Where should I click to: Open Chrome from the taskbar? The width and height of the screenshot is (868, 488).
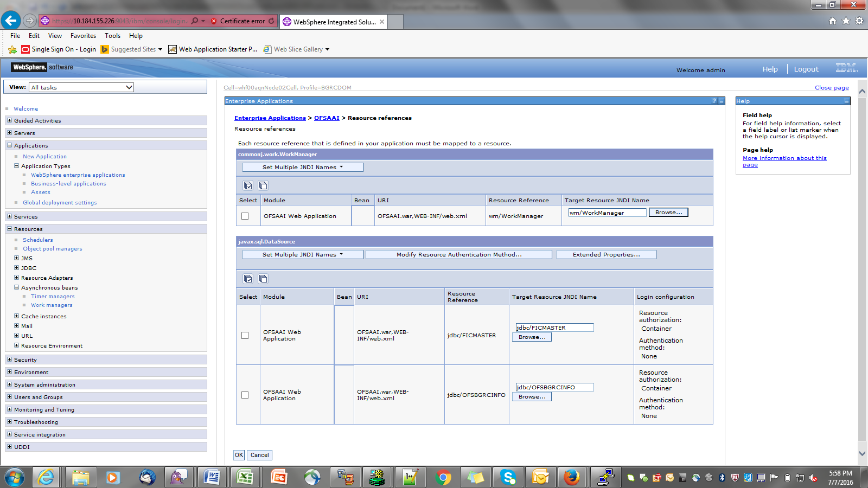coord(443,477)
